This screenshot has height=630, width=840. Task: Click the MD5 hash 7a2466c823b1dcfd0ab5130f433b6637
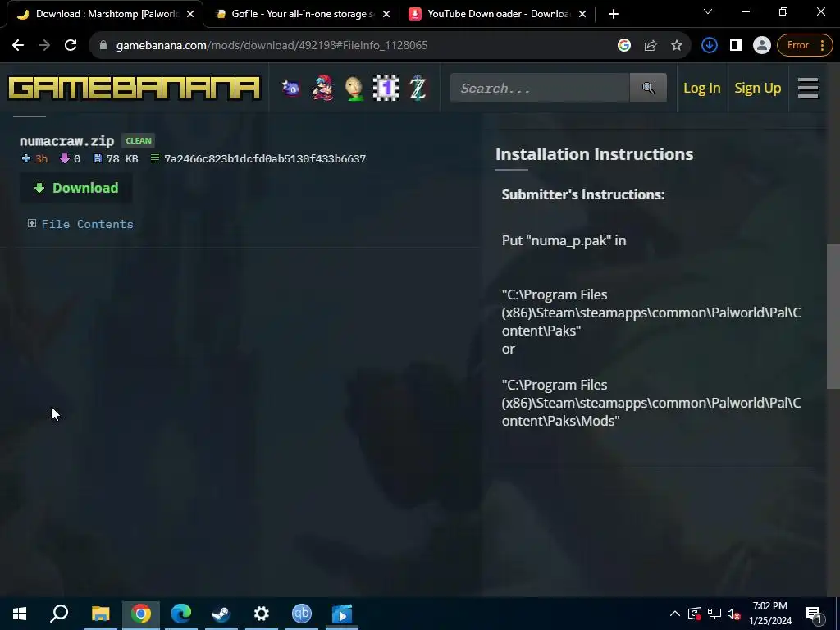click(x=265, y=158)
